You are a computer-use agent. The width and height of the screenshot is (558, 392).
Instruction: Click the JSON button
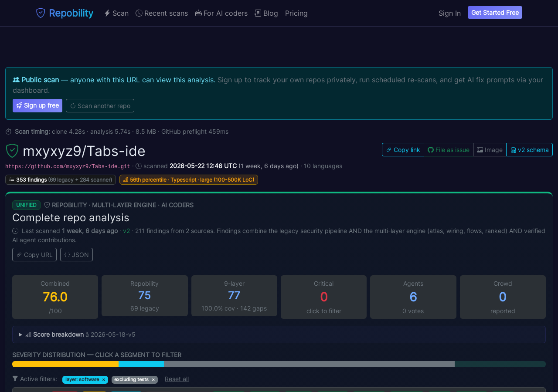coord(76,254)
